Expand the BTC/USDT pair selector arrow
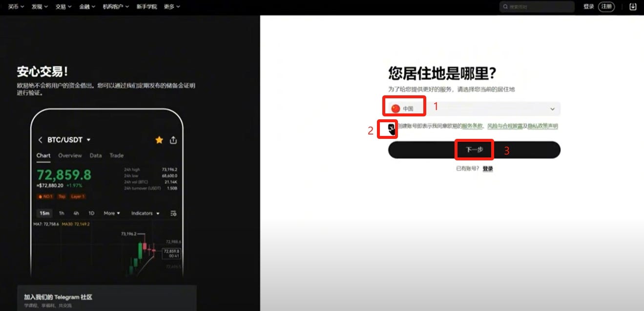 click(x=88, y=140)
